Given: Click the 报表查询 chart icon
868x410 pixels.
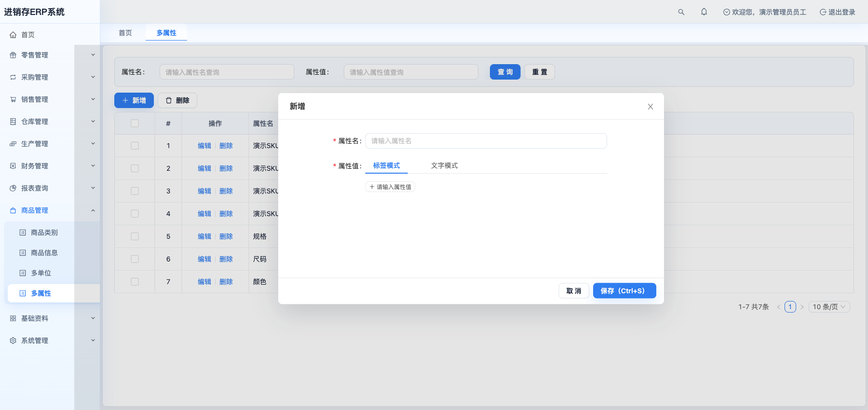Looking at the screenshot, I should (x=13, y=188).
